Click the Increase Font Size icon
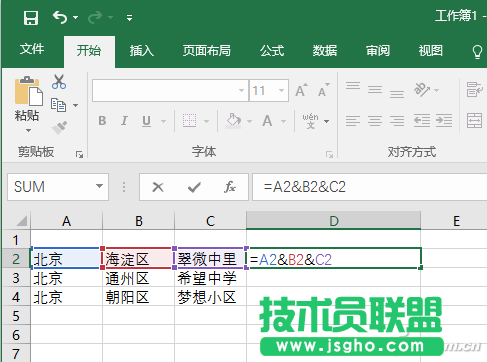The width and height of the screenshot is (487, 362). pos(301,90)
